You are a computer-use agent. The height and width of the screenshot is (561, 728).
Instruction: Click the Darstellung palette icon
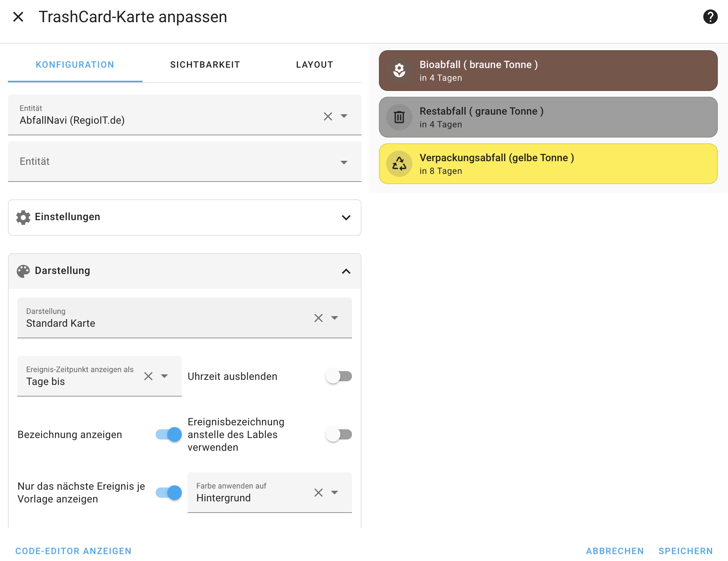[23, 271]
